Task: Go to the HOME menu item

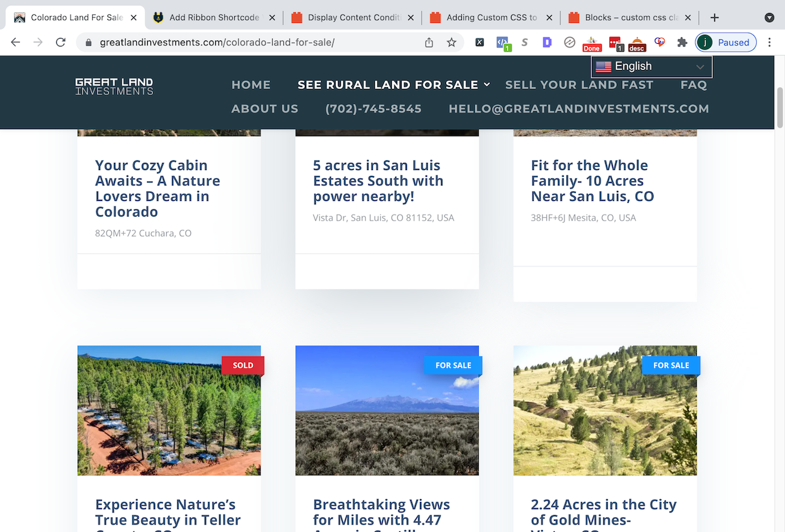Action: coord(251,85)
